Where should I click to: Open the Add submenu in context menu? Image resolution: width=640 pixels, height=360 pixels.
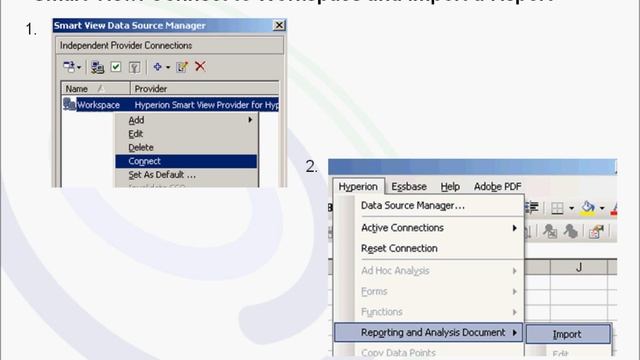186,120
